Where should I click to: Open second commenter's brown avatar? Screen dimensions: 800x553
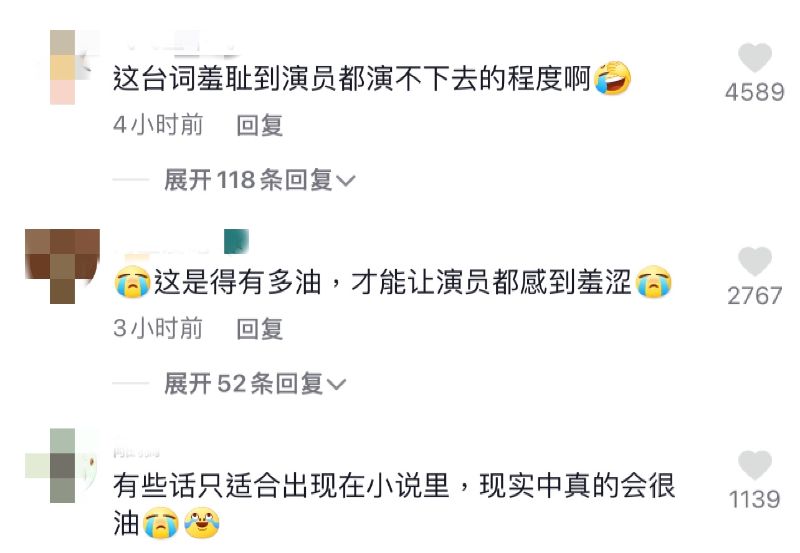click(63, 266)
